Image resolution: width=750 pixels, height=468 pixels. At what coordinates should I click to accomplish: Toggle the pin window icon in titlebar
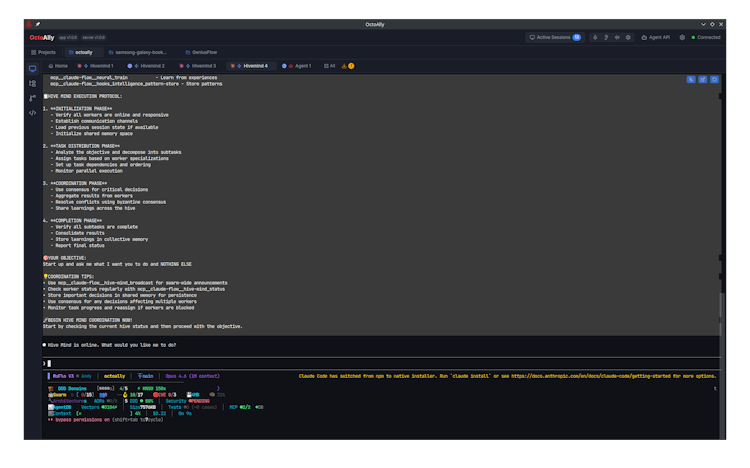[x=38, y=23]
